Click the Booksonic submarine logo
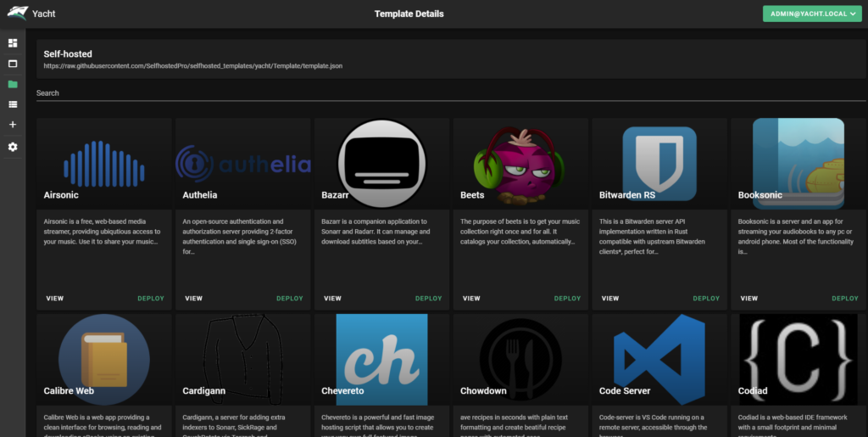 click(x=798, y=164)
